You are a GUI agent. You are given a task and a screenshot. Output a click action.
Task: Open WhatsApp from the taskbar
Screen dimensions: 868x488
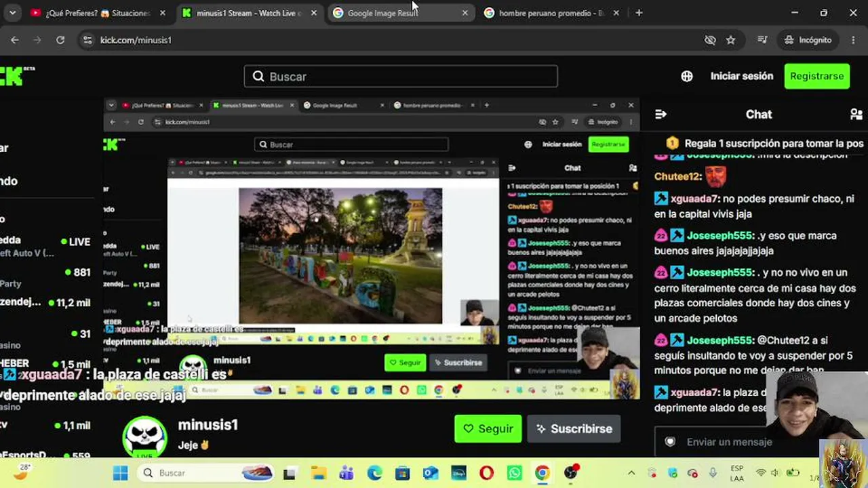[515, 473]
